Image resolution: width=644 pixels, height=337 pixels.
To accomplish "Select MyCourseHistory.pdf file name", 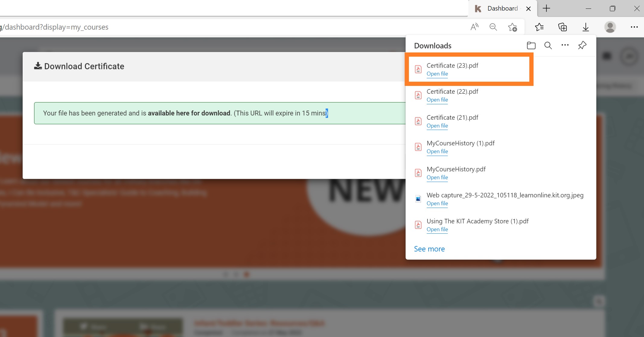I will tap(456, 169).
